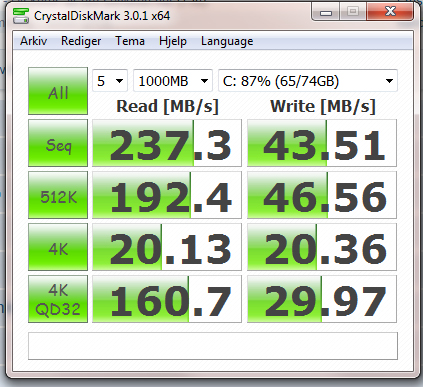The width and height of the screenshot is (423, 387).
Task: Start the 512K random test
Action: 58,195
